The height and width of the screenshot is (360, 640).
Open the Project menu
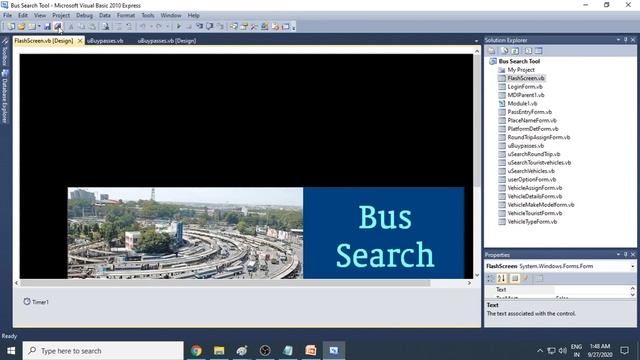tap(61, 16)
